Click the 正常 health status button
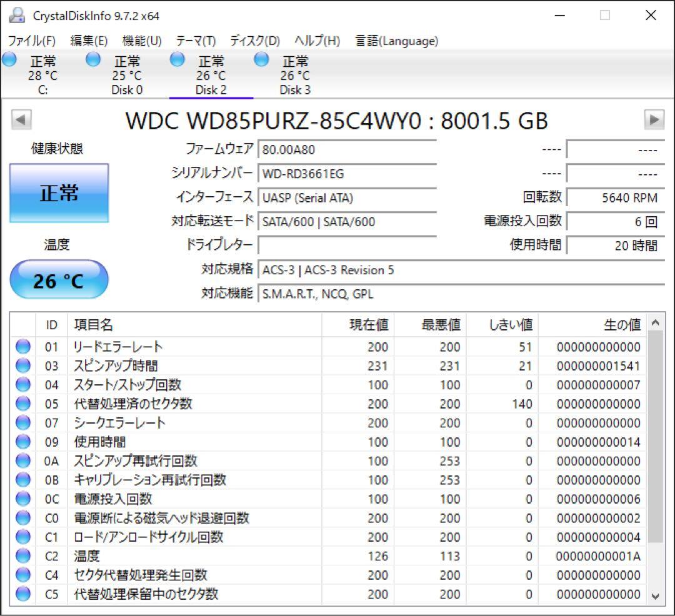This screenshot has width=675, height=616. tap(58, 193)
